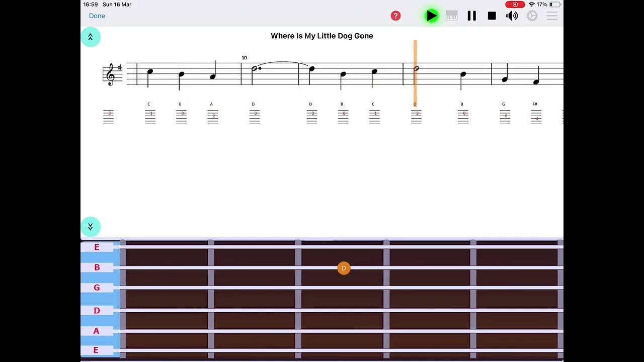Select low E string label below A
Viewport: 644px width, 362px height.
[x=96, y=350]
